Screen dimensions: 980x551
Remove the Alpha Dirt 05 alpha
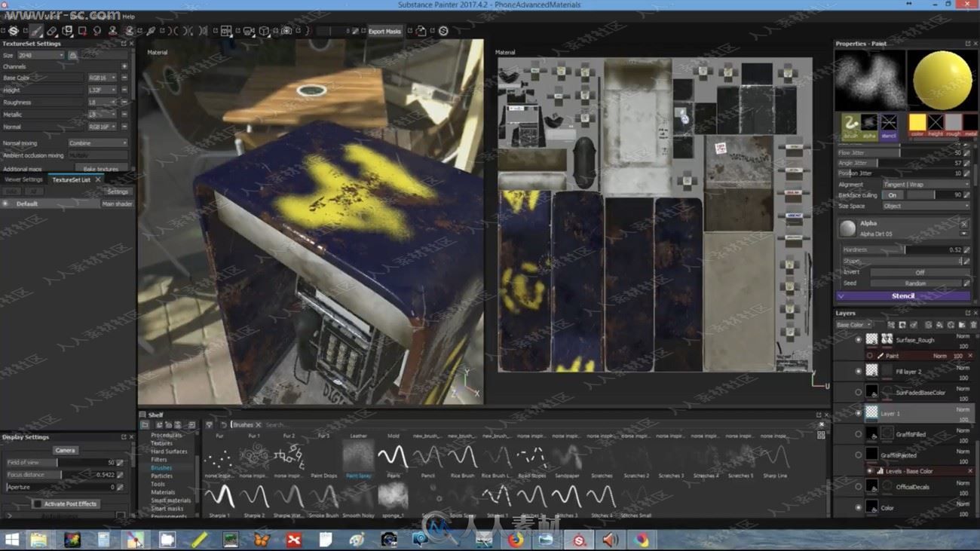point(964,224)
